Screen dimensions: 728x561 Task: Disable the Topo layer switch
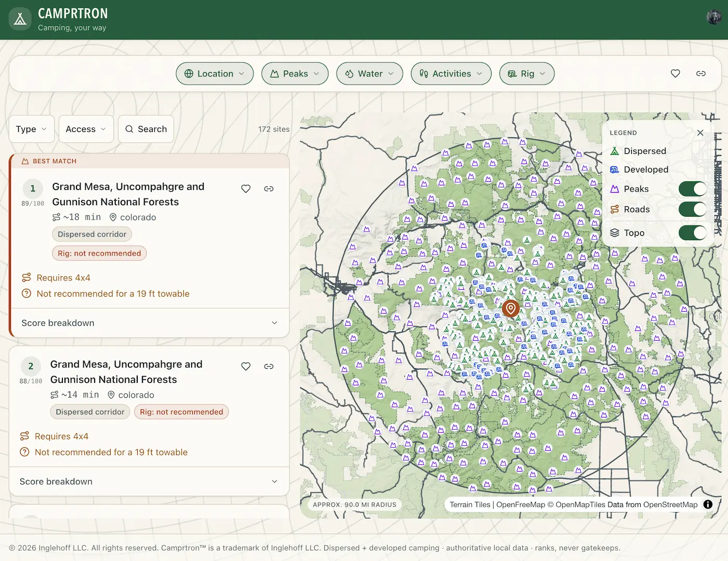tap(693, 233)
